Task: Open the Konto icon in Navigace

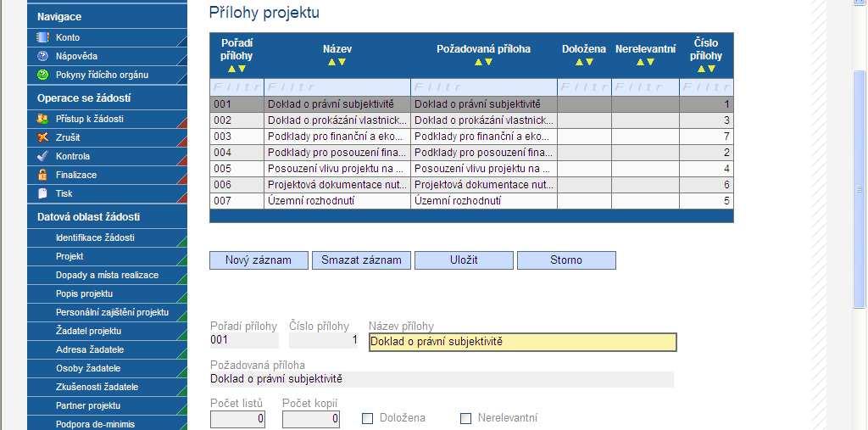Action: 42,37
